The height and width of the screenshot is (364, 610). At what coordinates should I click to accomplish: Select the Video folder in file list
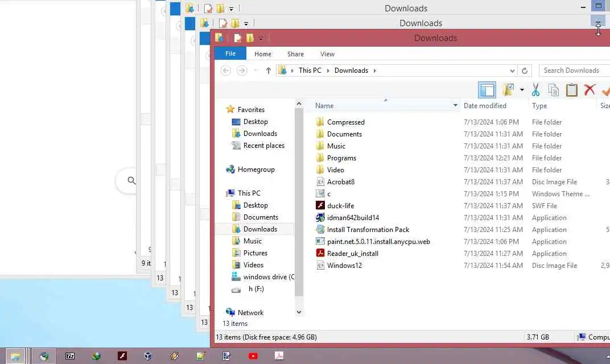[335, 170]
